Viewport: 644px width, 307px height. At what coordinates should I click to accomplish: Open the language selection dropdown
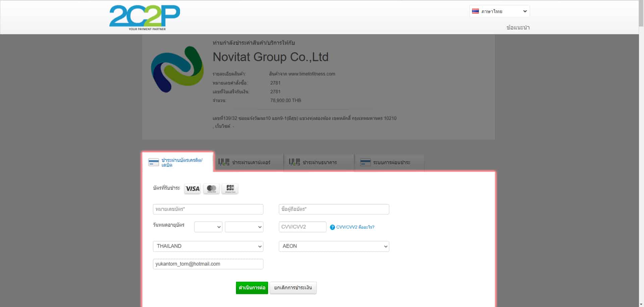click(499, 11)
